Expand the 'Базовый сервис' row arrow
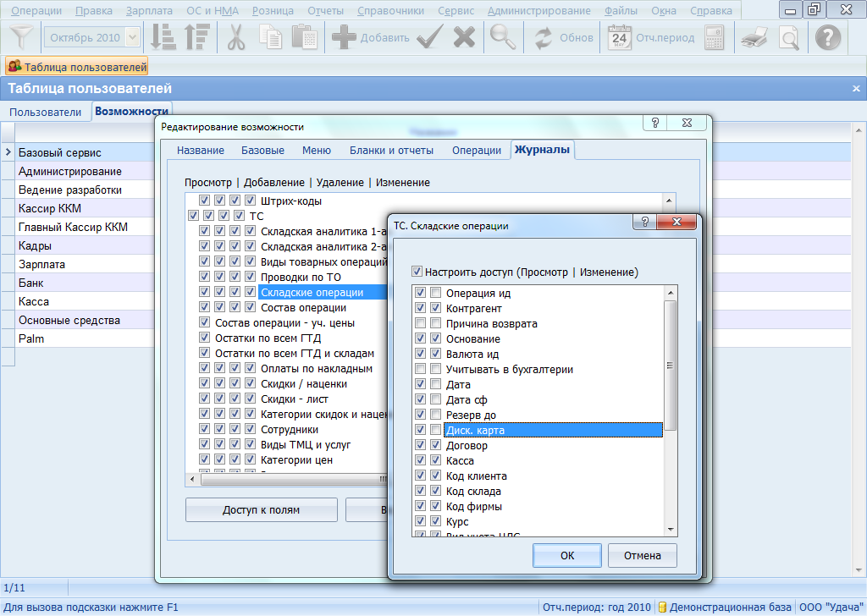The image size is (867, 616). click(x=8, y=153)
